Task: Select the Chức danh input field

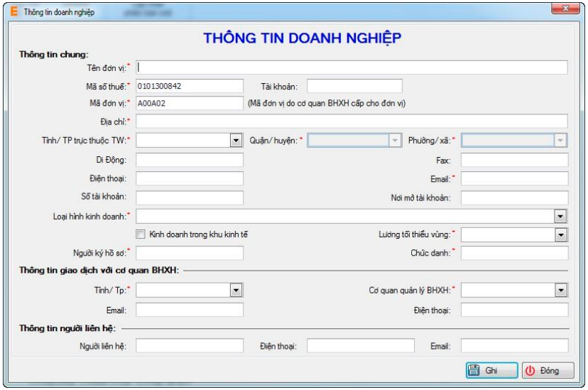Action: 513,253
